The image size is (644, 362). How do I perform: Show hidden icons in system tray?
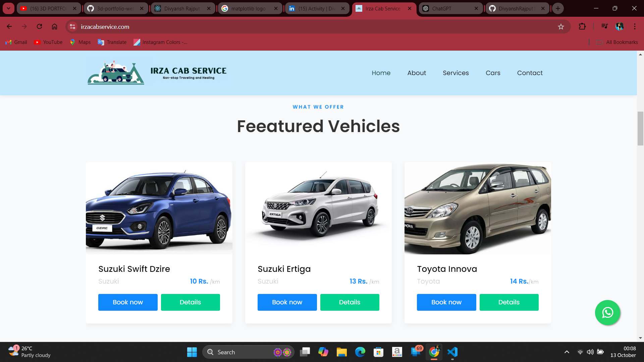(567, 352)
